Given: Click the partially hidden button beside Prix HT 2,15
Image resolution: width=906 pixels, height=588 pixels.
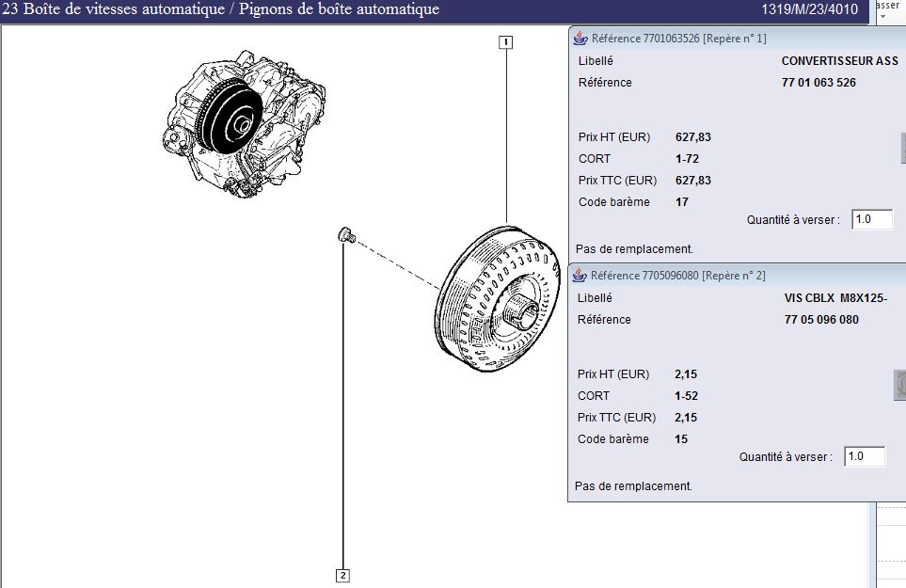Looking at the screenshot, I should point(899,384).
